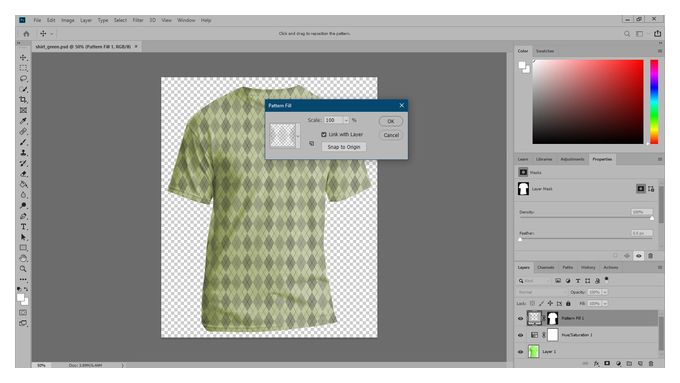Image resolution: width=680 pixels, height=383 pixels.
Task: Select the Type tool
Action: (23, 226)
